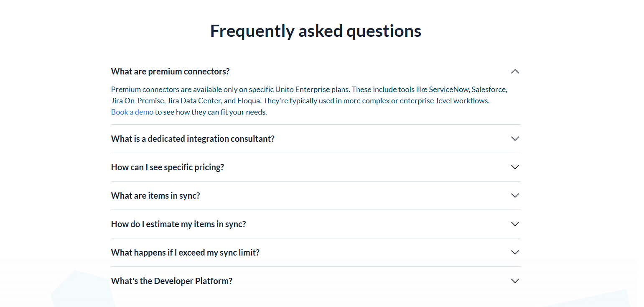
Task: Click the chevron beside dedicated integration consultant question
Action: pyautogui.click(x=515, y=138)
